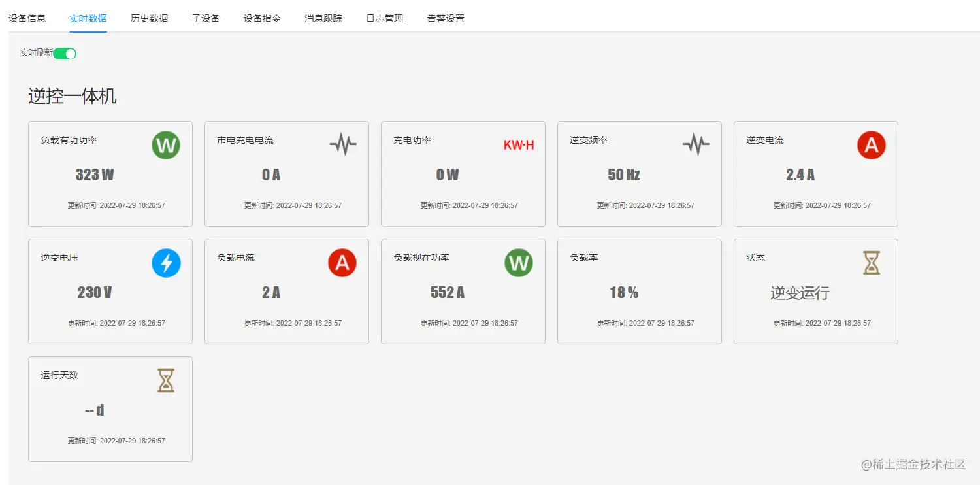This screenshot has width=980, height=485.
Task: Click the blue lightning icon on 逆变电压 card
Action: (x=166, y=263)
